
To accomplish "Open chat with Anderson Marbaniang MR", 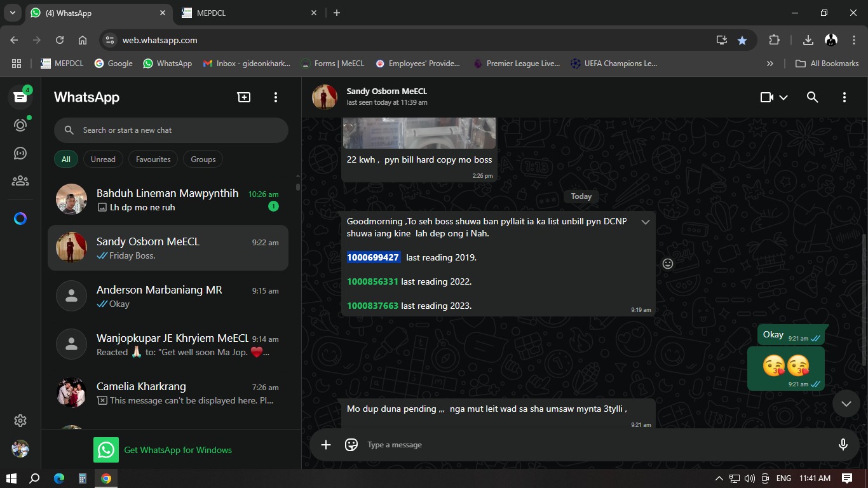I will coord(168,296).
